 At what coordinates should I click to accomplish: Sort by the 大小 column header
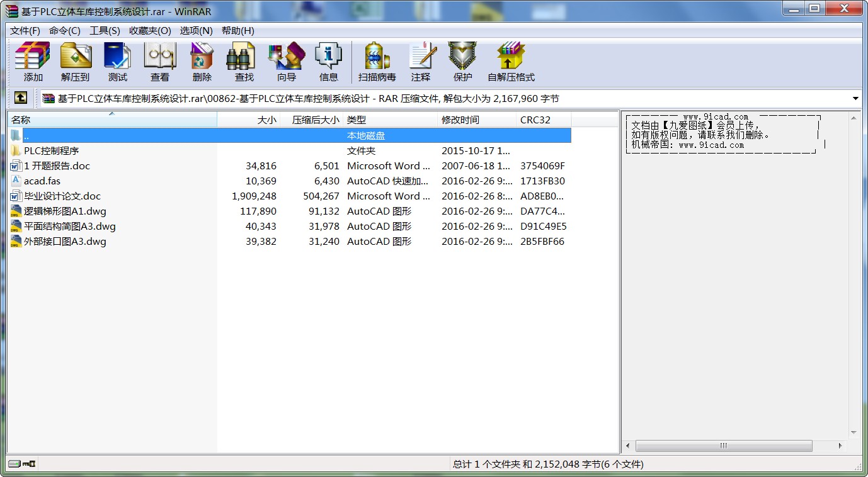click(249, 120)
